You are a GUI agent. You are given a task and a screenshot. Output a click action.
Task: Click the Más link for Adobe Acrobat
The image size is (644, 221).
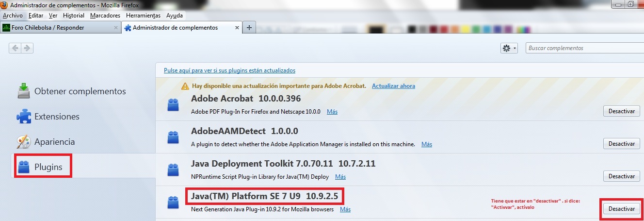click(x=332, y=112)
